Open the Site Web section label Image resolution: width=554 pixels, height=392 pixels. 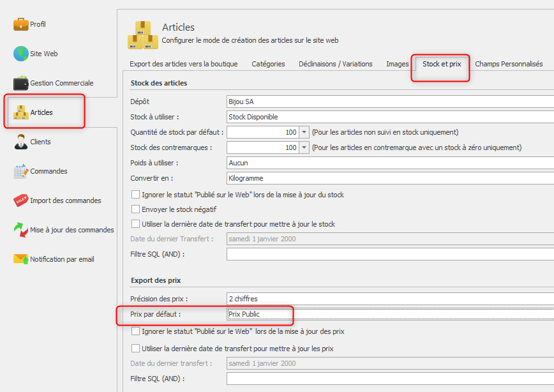pyautogui.click(x=44, y=54)
